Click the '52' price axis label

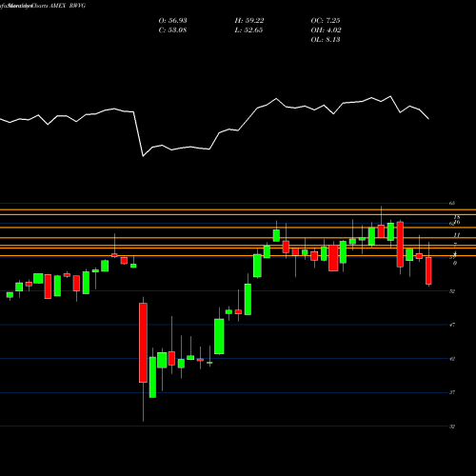[452, 291]
